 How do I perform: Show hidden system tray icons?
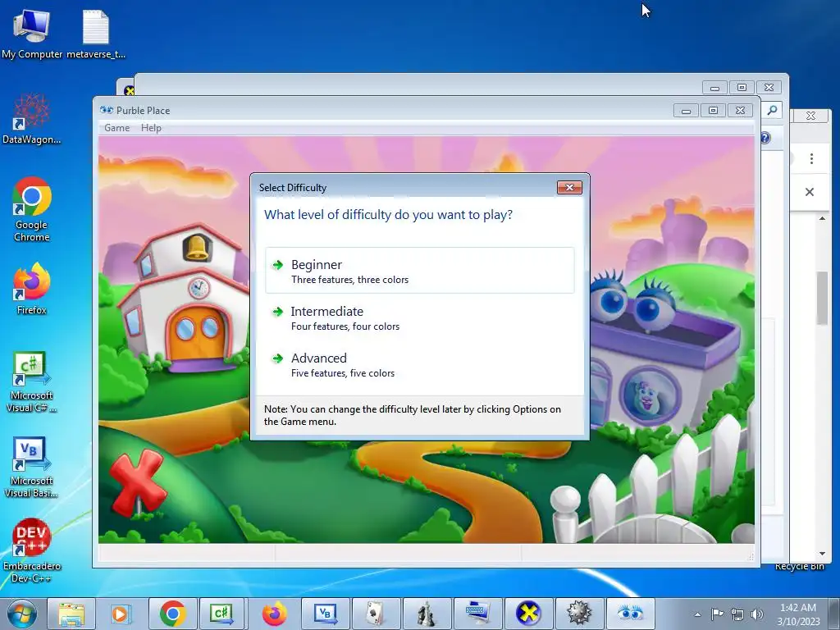[x=697, y=614]
